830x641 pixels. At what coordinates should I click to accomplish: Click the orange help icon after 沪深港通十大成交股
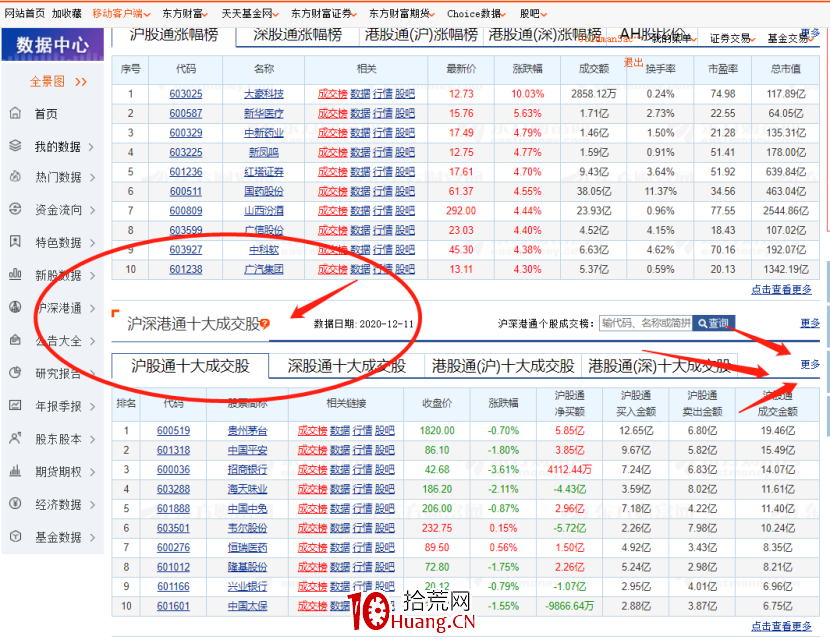(x=265, y=323)
